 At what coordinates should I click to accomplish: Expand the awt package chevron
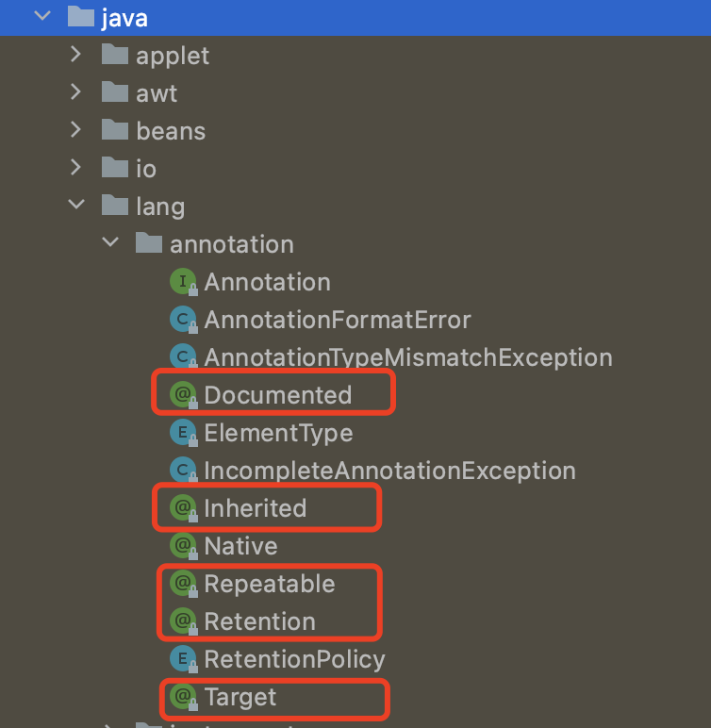75,92
